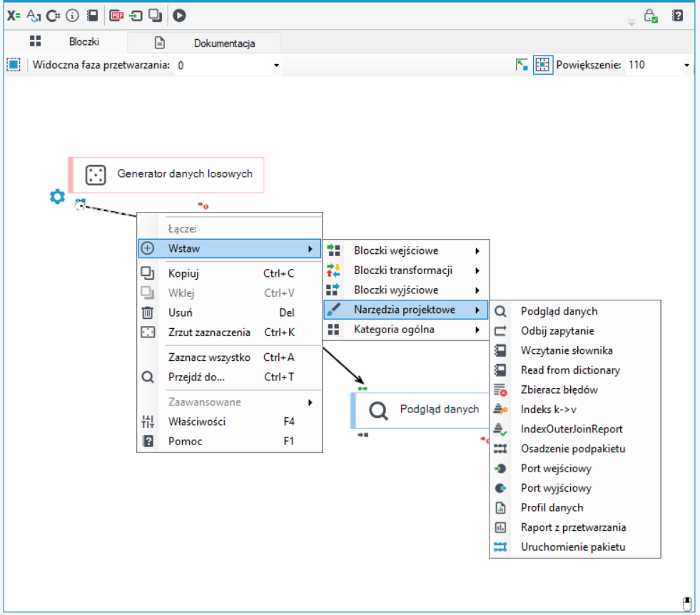Expand the Bloczki wyjściowe submenu
700x615 pixels.
click(406, 290)
